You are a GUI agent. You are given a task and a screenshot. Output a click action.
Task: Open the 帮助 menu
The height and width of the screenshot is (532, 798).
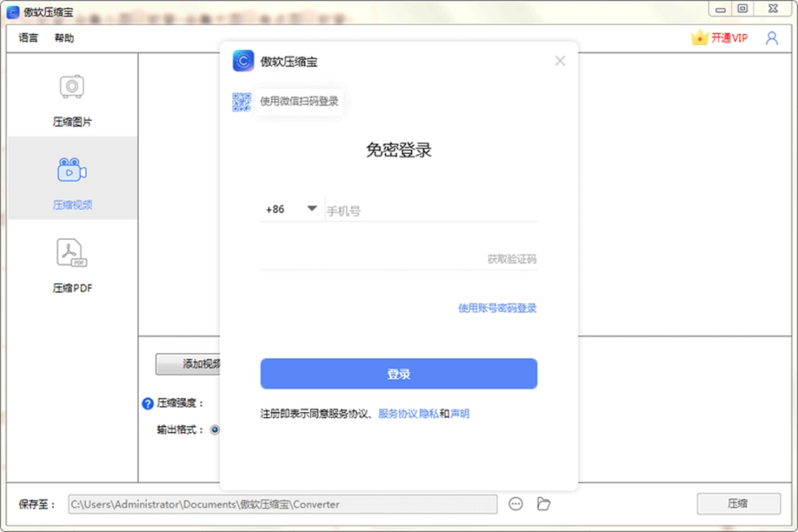point(64,38)
